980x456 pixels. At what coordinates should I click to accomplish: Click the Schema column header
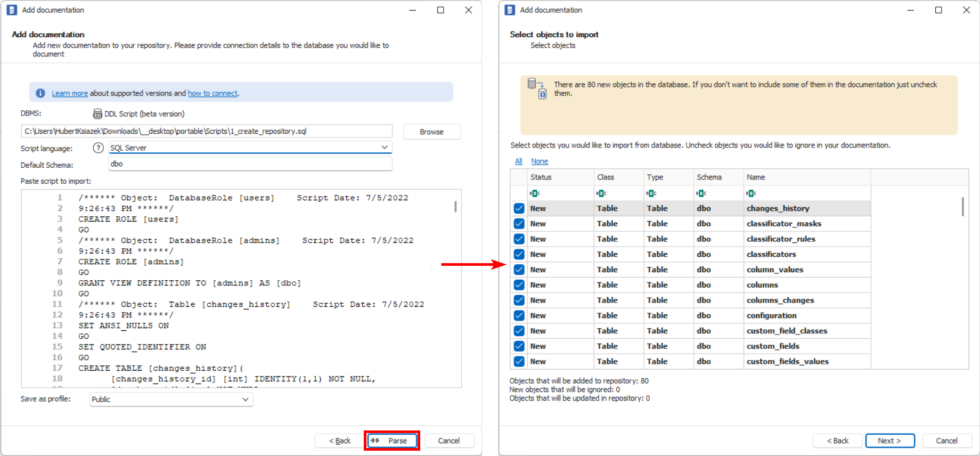click(709, 177)
